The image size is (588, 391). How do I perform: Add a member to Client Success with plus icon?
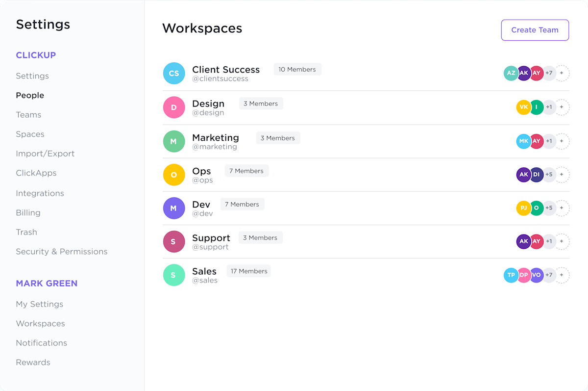pos(562,73)
